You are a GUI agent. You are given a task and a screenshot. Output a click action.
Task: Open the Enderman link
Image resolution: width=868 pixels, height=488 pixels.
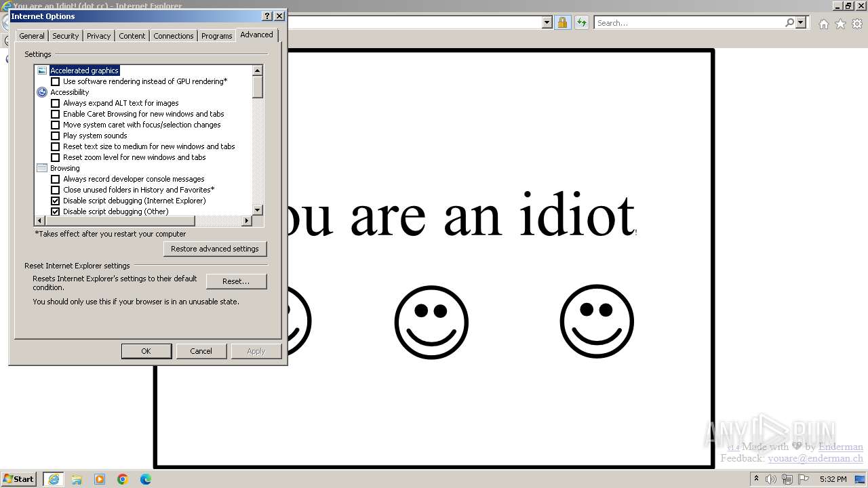tap(841, 447)
